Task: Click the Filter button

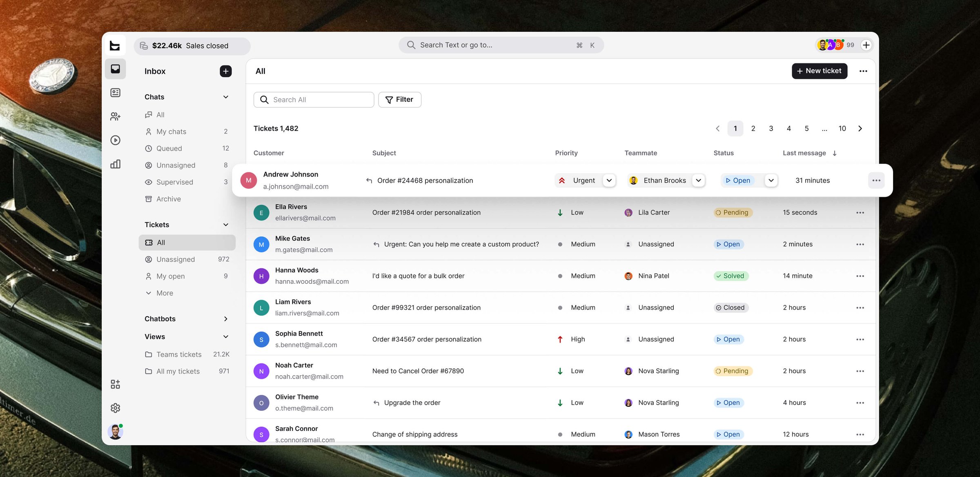Action: (400, 100)
